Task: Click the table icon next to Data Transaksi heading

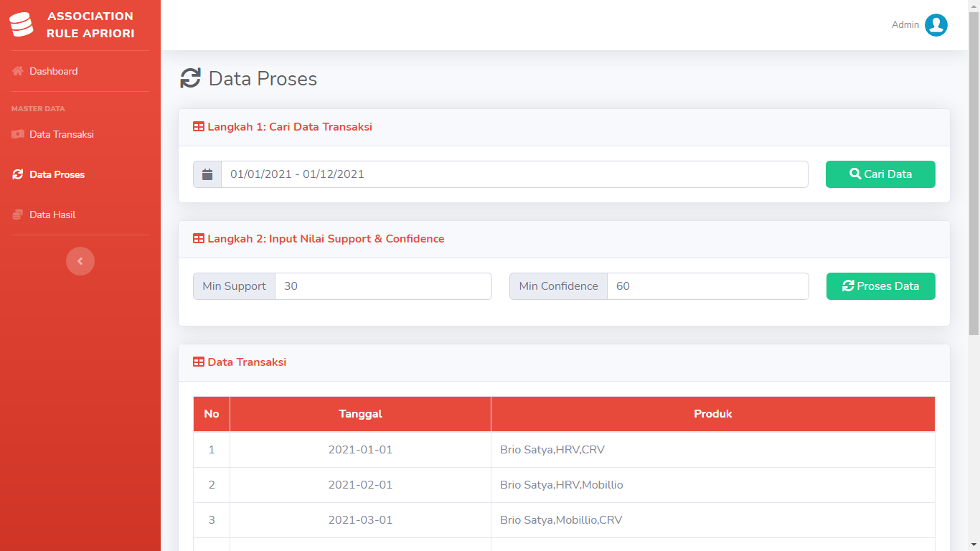Action: (199, 362)
